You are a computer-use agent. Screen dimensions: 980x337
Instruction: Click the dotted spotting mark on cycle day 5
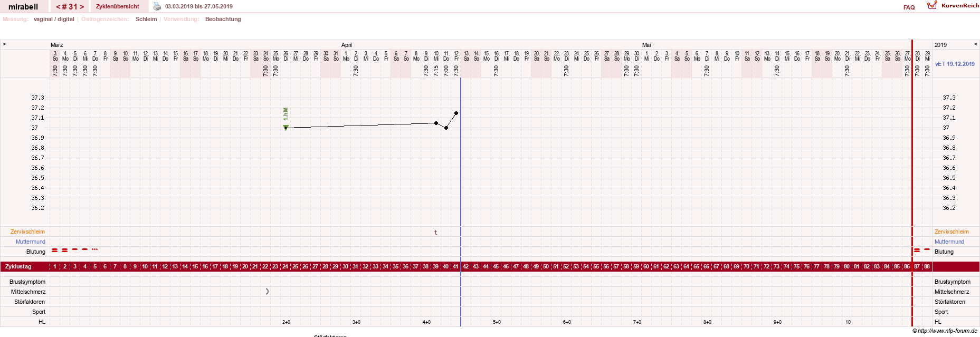click(x=94, y=249)
